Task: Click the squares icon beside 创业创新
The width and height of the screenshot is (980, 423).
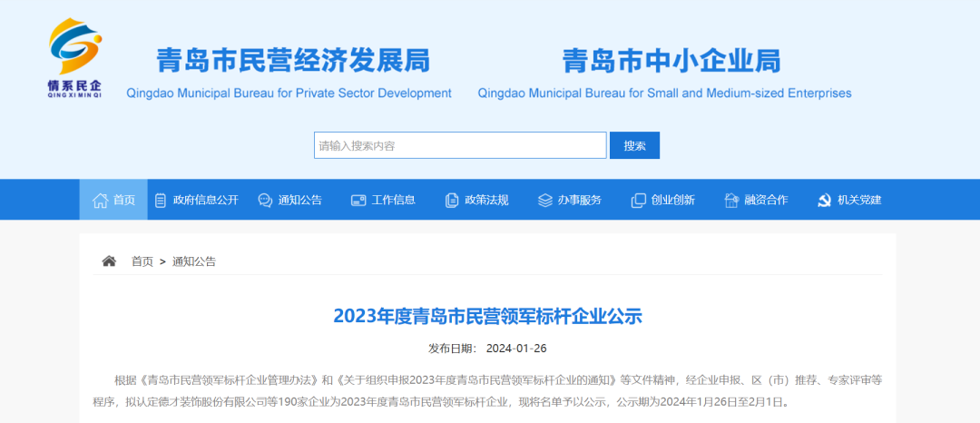Action: point(638,200)
